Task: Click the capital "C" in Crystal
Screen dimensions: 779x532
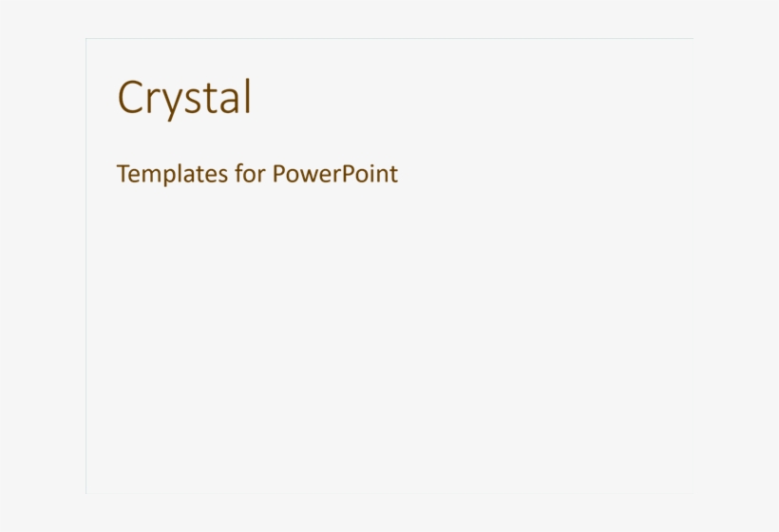Action: (130, 98)
